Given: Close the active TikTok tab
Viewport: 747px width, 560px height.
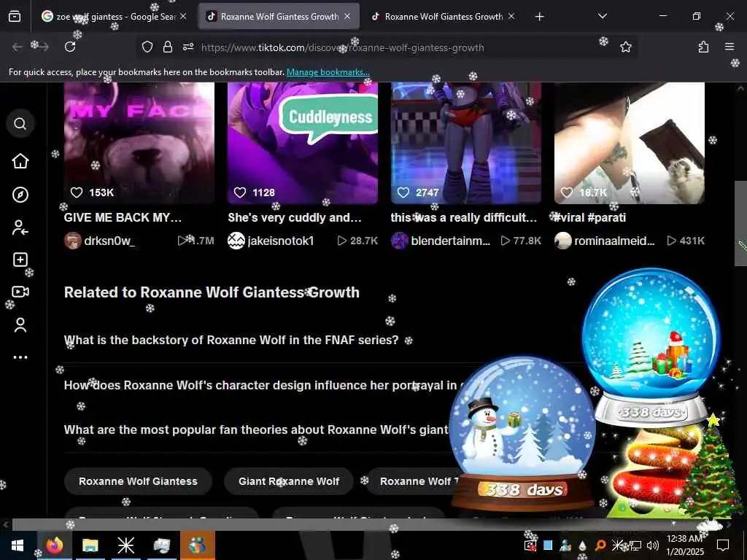Looking at the screenshot, I should [347, 16].
